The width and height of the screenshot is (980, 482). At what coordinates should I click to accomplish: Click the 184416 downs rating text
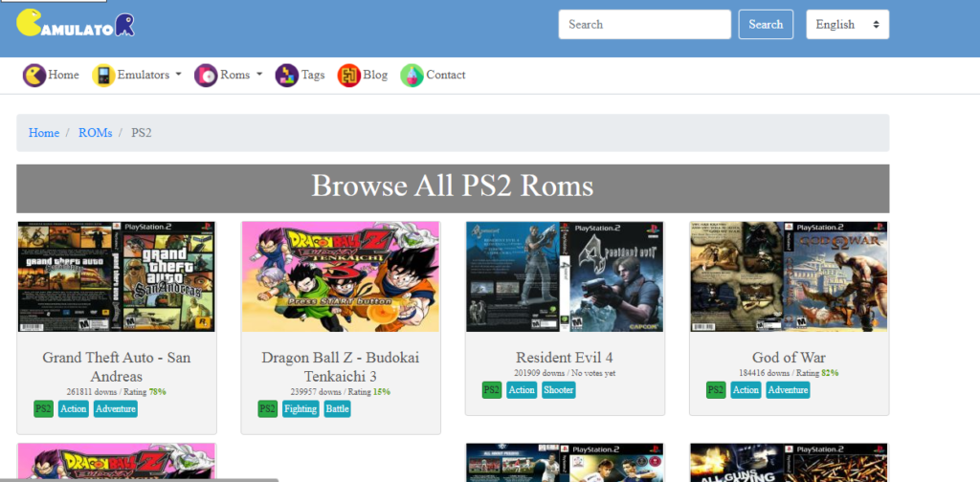click(789, 373)
